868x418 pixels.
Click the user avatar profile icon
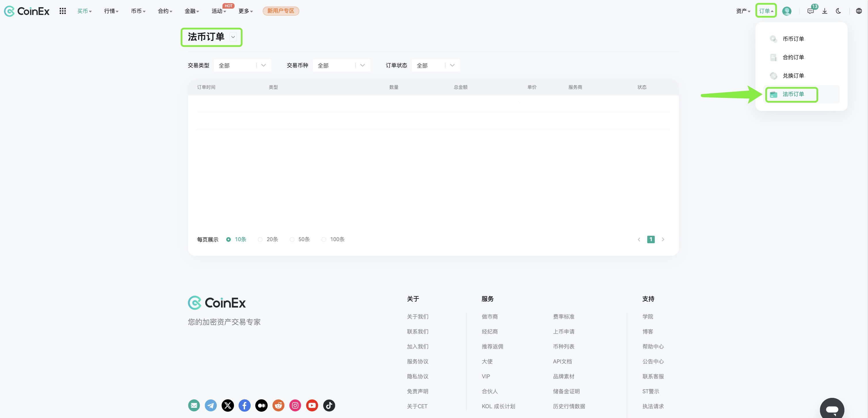[x=787, y=11]
